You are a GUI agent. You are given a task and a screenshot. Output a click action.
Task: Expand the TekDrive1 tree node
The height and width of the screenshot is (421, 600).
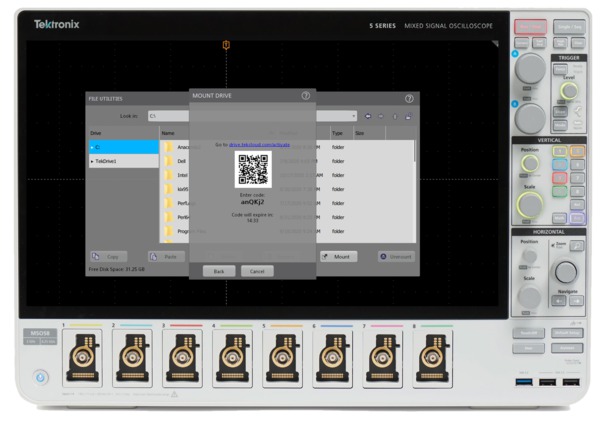tap(92, 160)
